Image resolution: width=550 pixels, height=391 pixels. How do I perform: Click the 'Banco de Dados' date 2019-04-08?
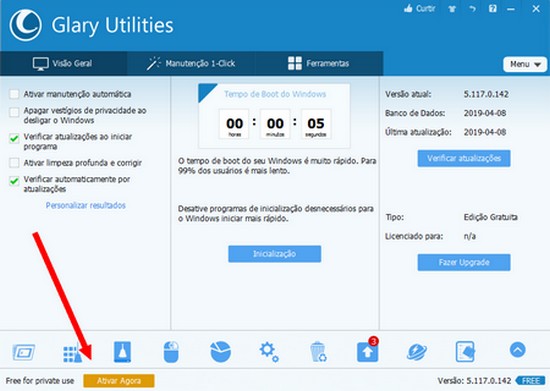point(485,113)
